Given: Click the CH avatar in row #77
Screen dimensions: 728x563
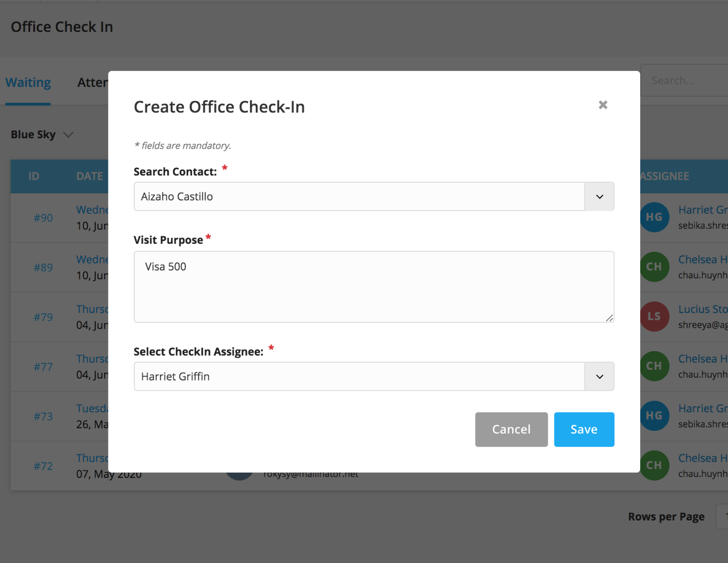Looking at the screenshot, I should pos(654,366).
